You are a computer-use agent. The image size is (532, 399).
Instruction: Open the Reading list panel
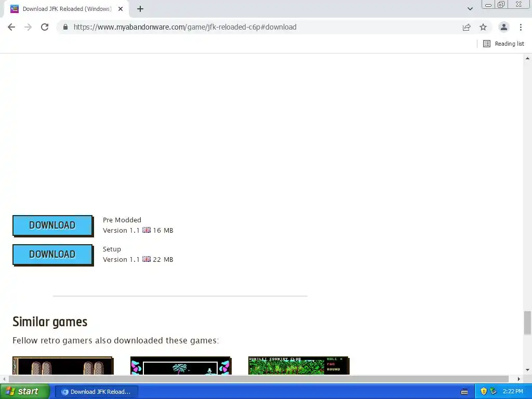click(x=503, y=44)
